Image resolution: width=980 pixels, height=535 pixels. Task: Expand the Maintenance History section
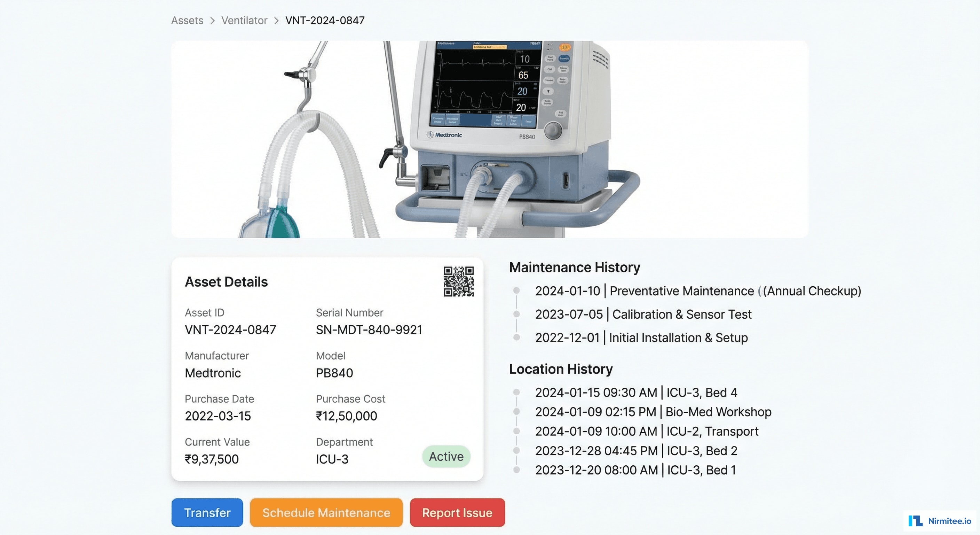[x=575, y=267]
